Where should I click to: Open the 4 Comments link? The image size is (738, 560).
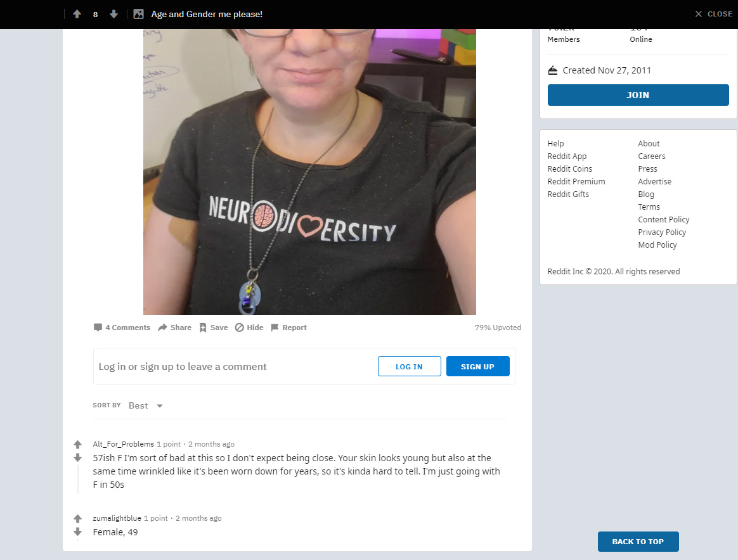coord(122,328)
